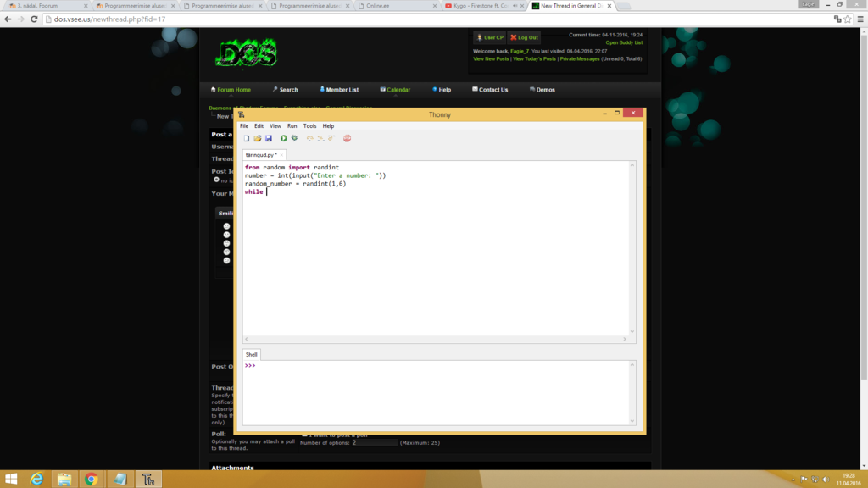The image size is (868, 488).
Task: Click the Step out debug icon
Action: pyautogui.click(x=331, y=138)
